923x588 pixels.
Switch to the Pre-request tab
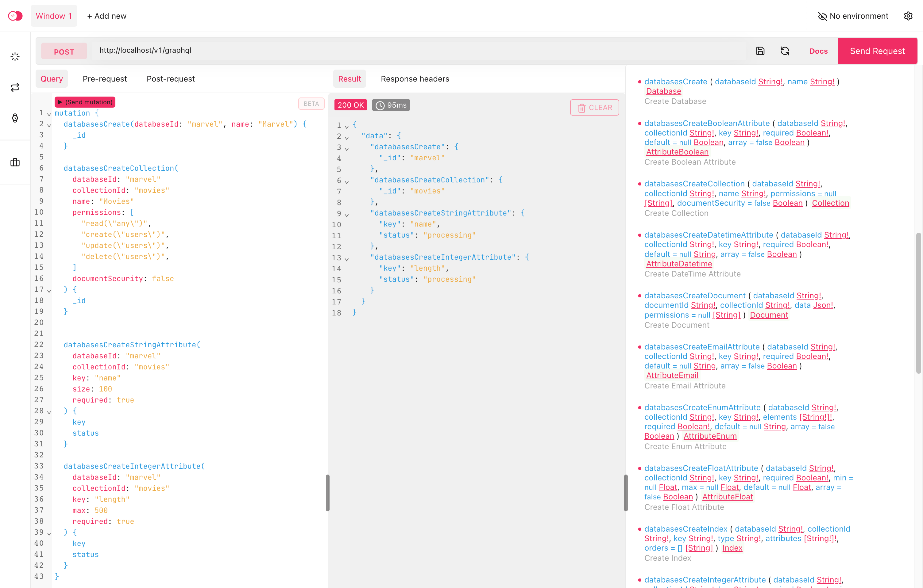(x=105, y=78)
